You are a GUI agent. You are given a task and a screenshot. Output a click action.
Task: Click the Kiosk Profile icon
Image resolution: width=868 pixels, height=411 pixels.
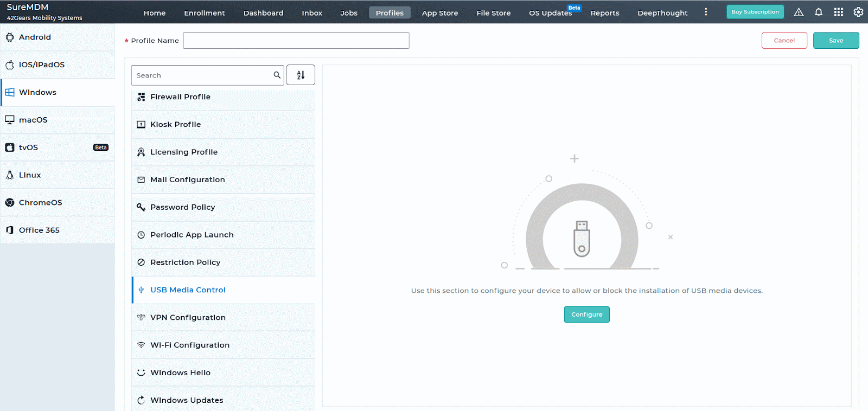coord(141,125)
